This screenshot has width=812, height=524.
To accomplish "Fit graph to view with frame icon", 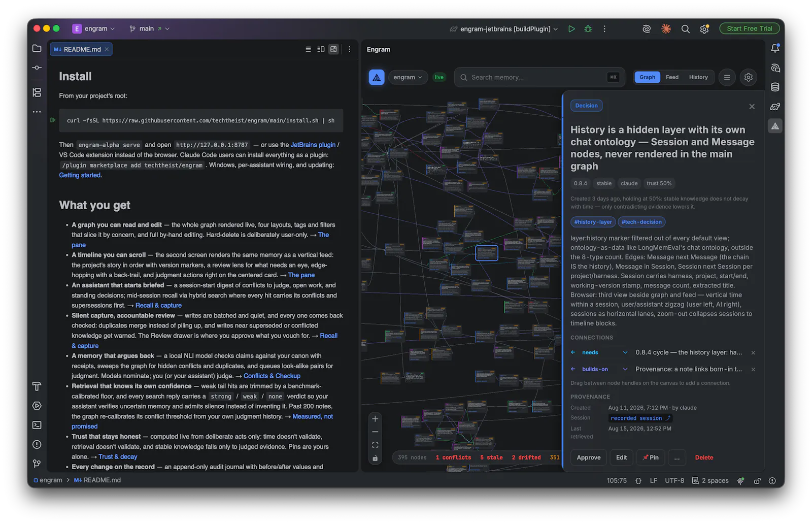I will pyautogui.click(x=375, y=445).
